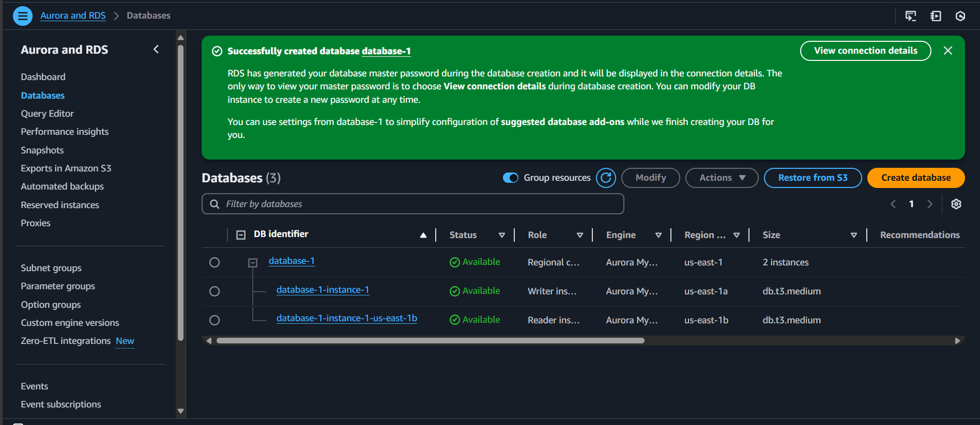Click the table scrollbar left arrow
Image resolution: width=980 pixels, height=425 pixels.
click(x=209, y=341)
